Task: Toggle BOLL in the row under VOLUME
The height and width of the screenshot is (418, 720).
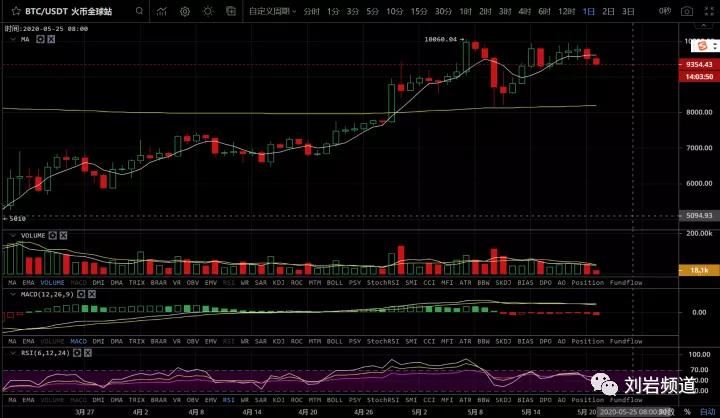Action: coord(335,282)
